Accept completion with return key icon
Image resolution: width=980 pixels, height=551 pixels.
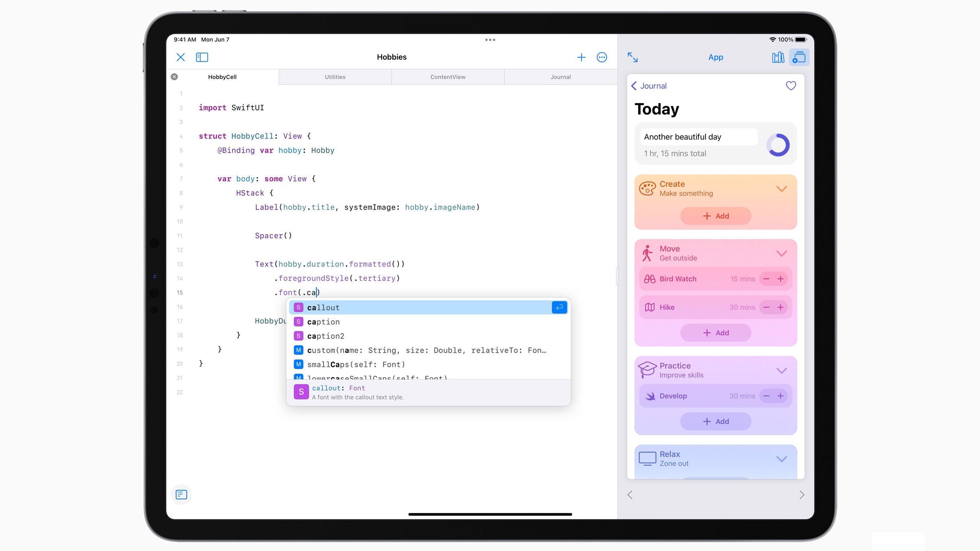[x=559, y=307]
